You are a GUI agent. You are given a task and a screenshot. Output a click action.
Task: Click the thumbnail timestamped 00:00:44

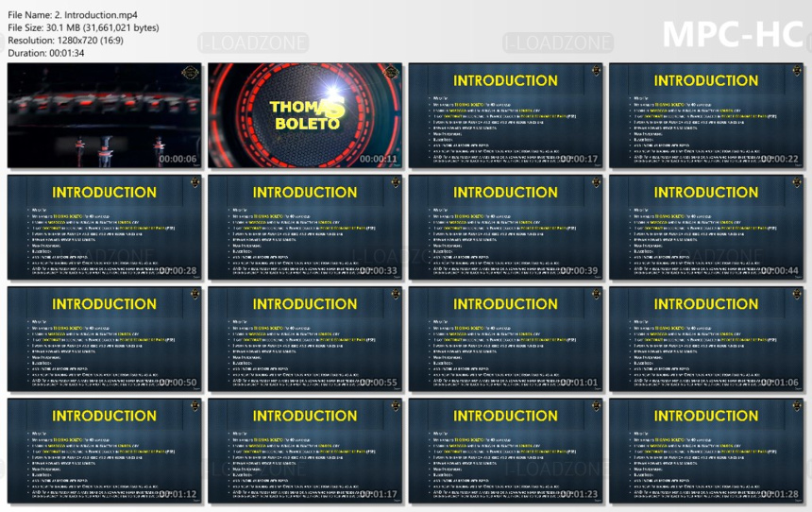point(706,228)
